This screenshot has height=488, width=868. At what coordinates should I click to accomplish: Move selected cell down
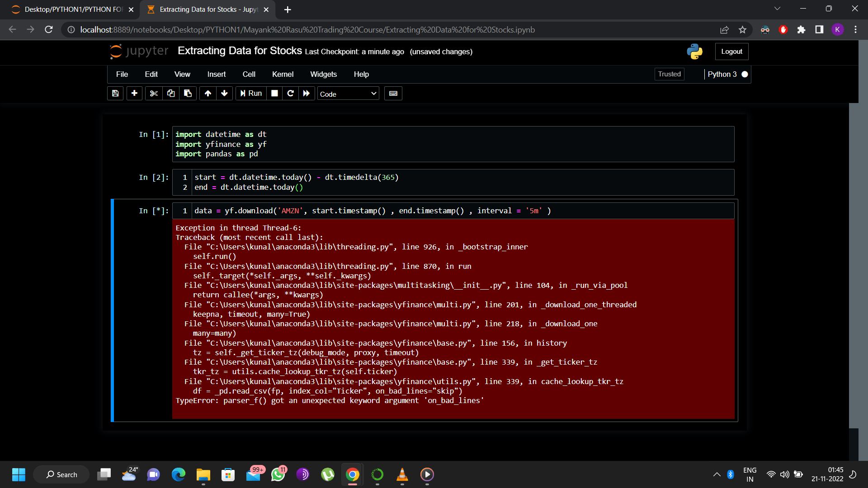pyautogui.click(x=224, y=94)
